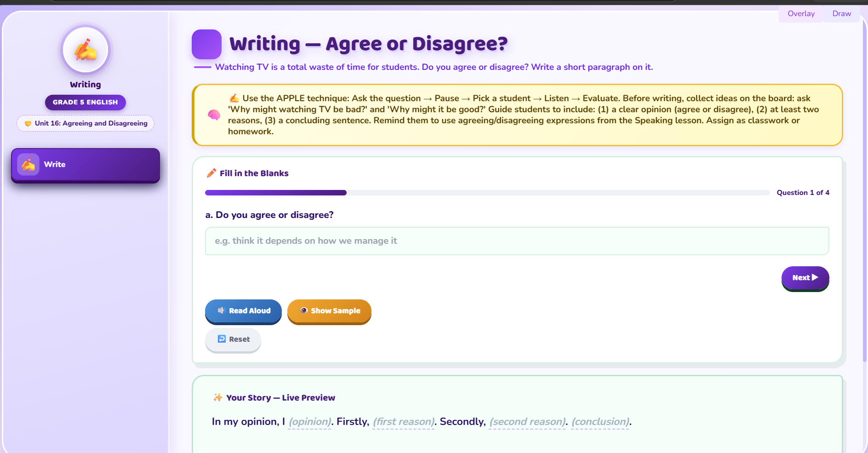
Task: Click the question progress bar
Action: coord(487,193)
